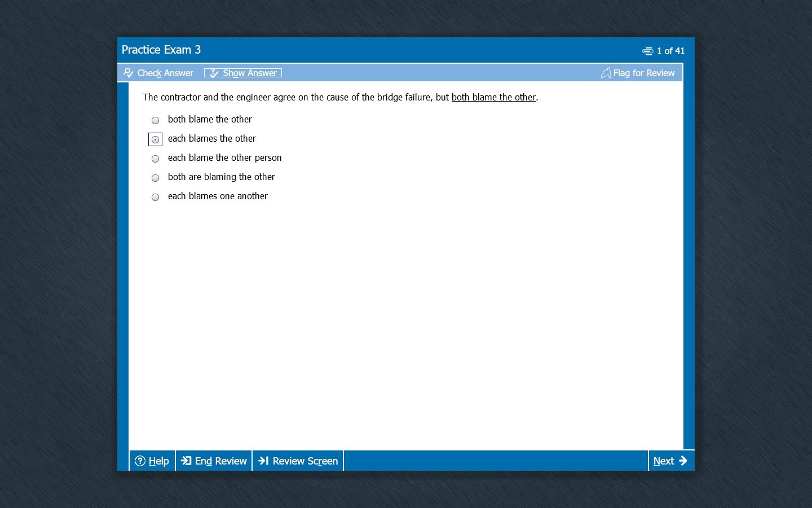
Task: Click the flag icon beside Flag for Review
Action: [x=606, y=73]
